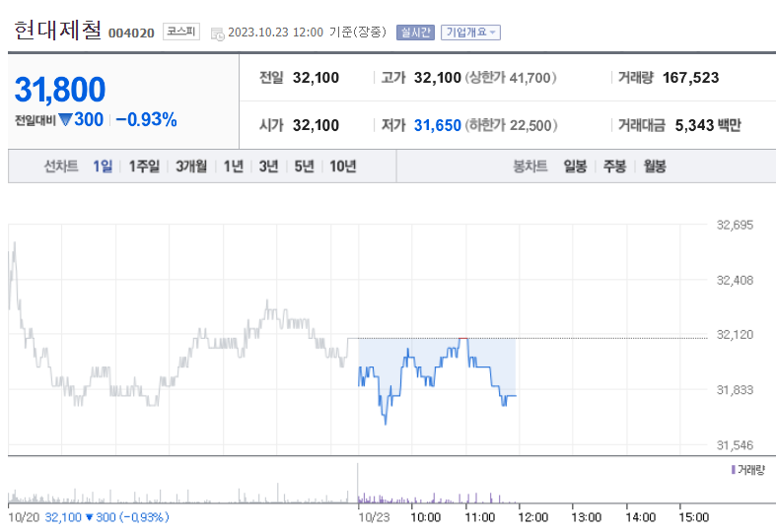Click the 전일 value 32,100
Screen dimensions: 776x532
coord(316,78)
